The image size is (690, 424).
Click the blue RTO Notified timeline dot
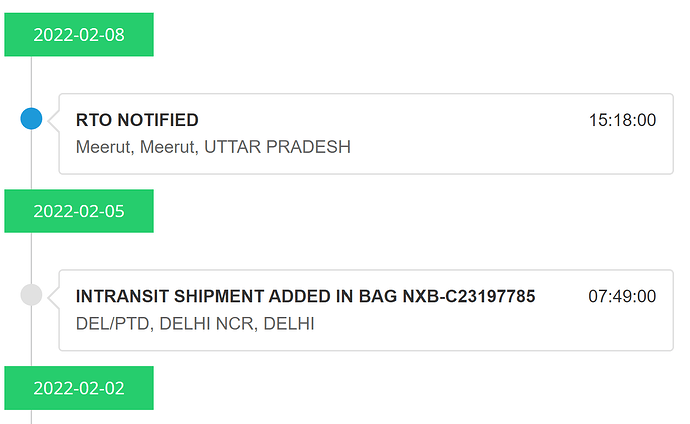31,119
